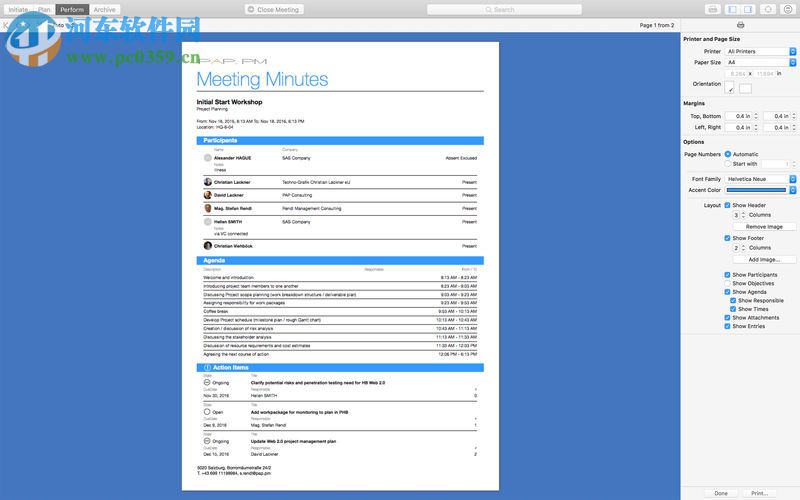Click the first toolbar icon left of sidebar toggles
This screenshot has width=800, height=500.
(x=713, y=9)
